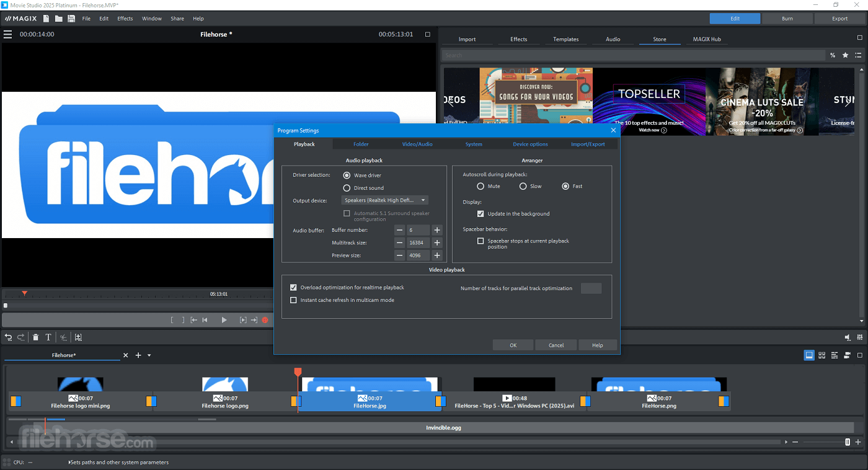This screenshot has height=470, width=868.
Task: Confirm settings with the OK button
Action: point(513,345)
